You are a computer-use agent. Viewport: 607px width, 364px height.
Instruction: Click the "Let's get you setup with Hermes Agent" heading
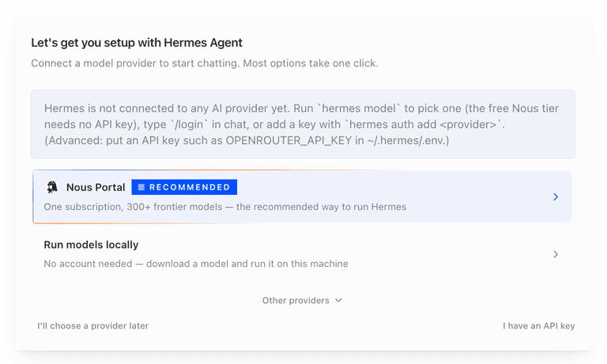pyautogui.click(x=137, y=43)
